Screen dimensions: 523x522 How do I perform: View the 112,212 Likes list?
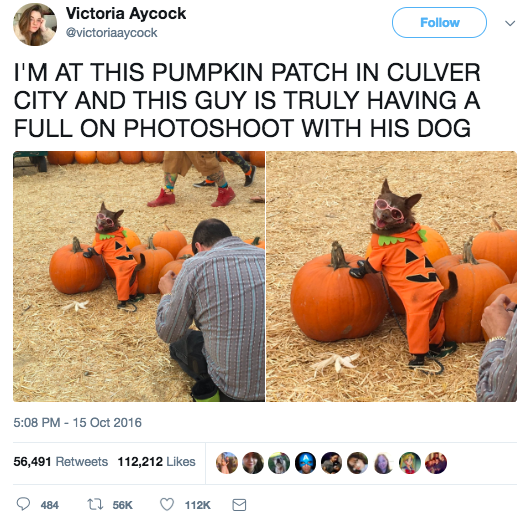click(156, 462)
